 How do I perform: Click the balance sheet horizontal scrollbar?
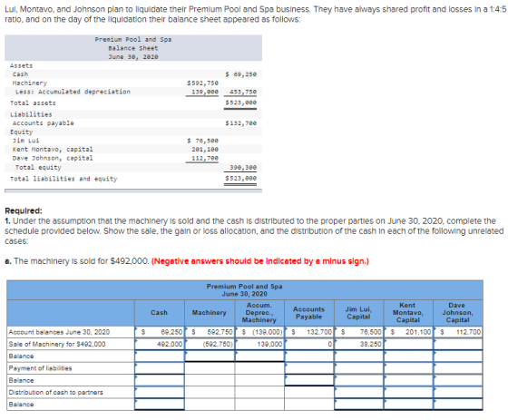[x=133, y=190]
